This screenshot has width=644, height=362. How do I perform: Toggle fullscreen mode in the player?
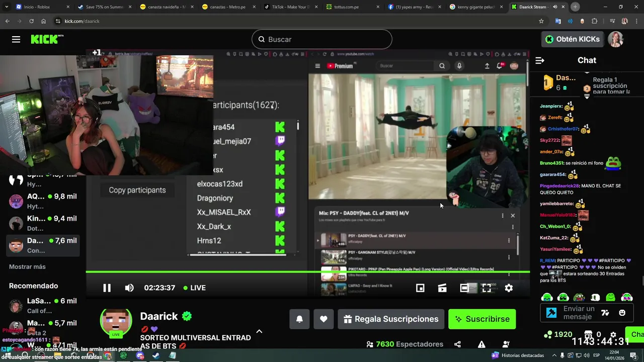[x=487, y=288]
